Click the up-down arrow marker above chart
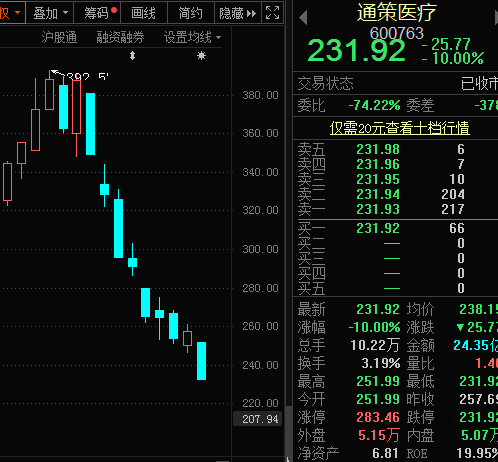The height and width of the screenshot is (462, 498). (x=132, y=55)
